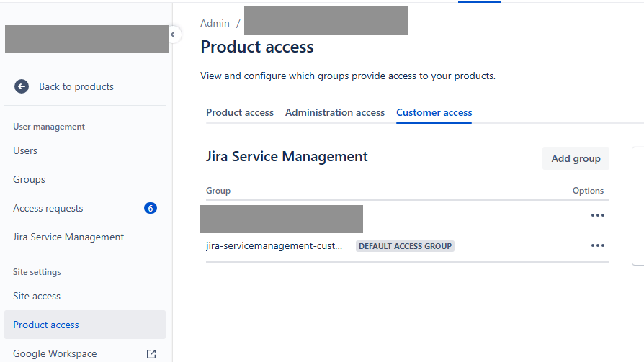The height and width of the screenshot is (362, 644).
Task: Open Google Workspace sidebar item
Action: (x=85, y=353)
